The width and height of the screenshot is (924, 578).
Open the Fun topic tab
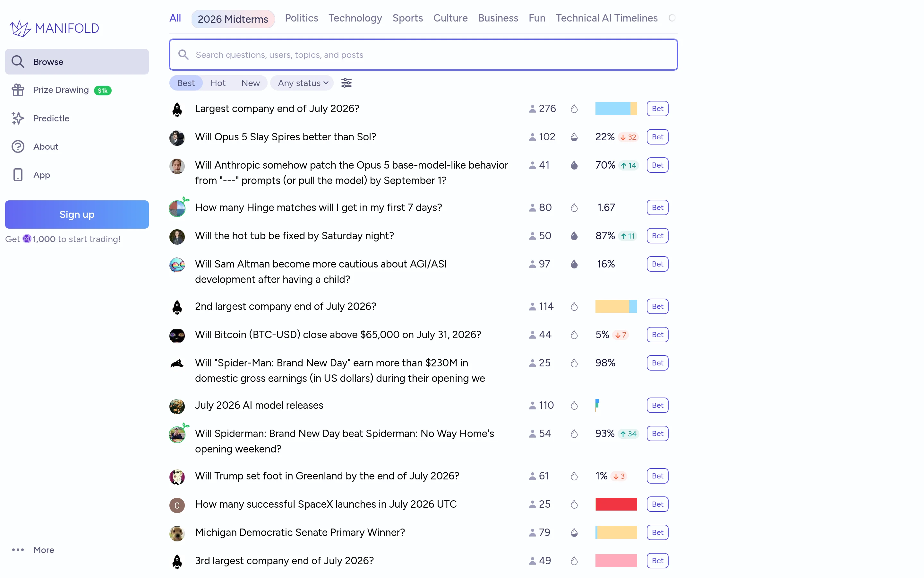tap(537, 18)
